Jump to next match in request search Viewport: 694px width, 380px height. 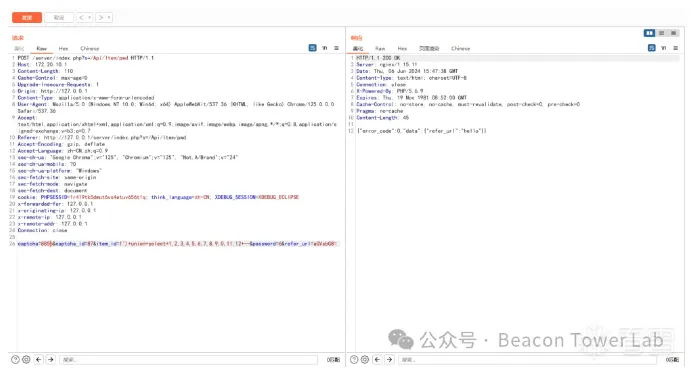pos(51,360)
